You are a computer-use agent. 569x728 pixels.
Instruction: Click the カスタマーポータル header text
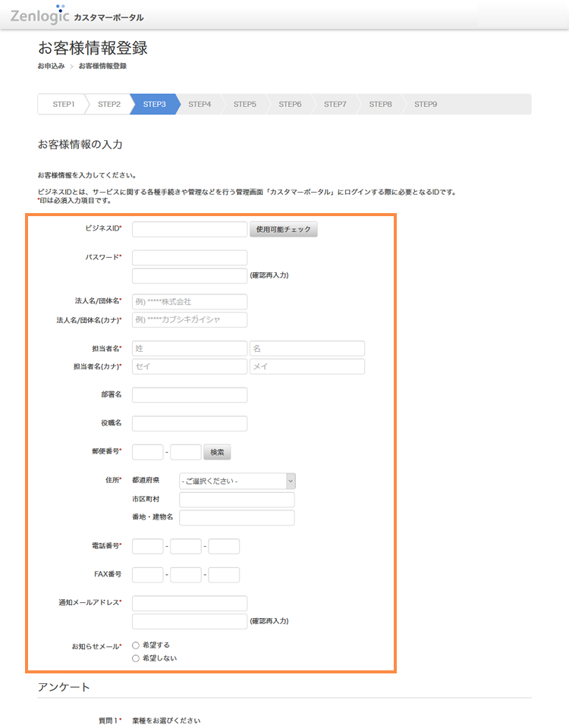[x=108, y=17]
